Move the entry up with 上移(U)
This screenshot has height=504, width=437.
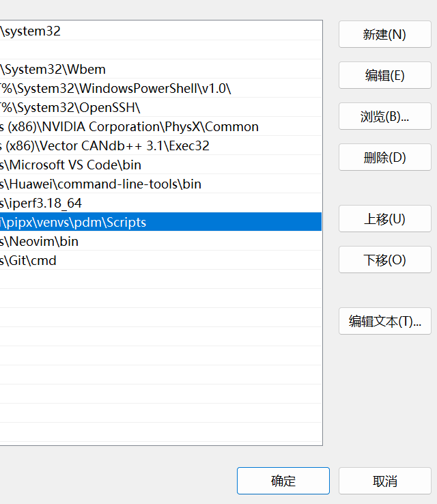384,219
